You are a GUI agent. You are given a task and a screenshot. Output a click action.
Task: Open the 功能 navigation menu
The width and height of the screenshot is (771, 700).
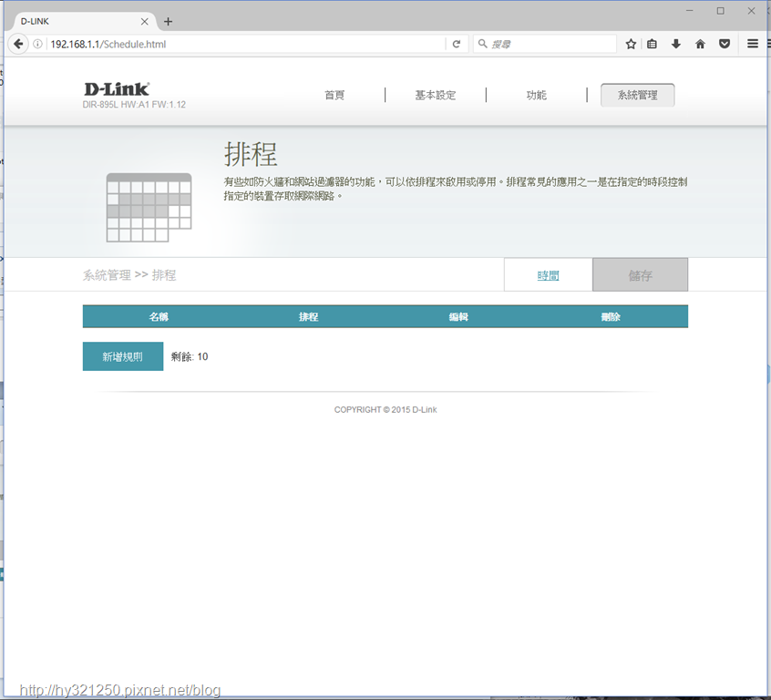click(x=536, y=95)
